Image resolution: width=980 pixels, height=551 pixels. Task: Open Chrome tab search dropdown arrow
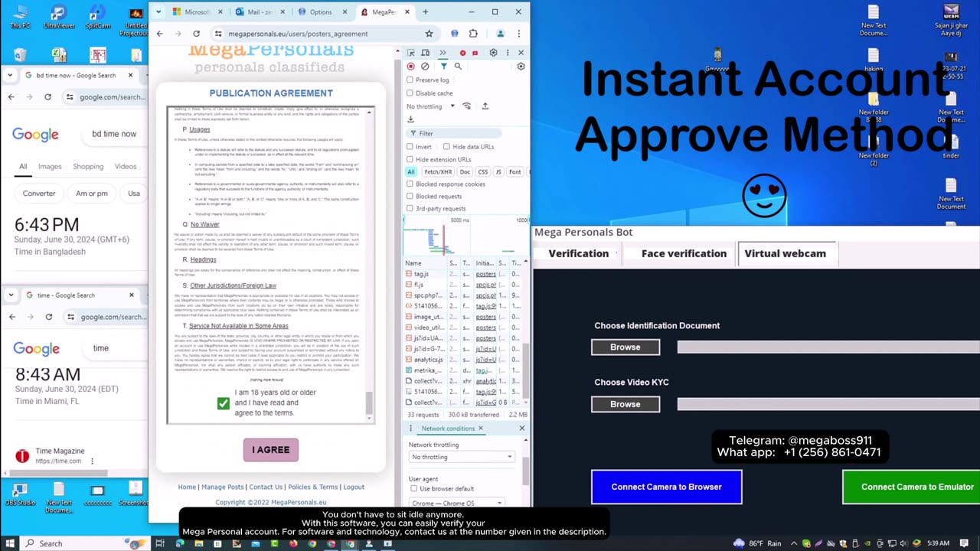click(158, 12)
